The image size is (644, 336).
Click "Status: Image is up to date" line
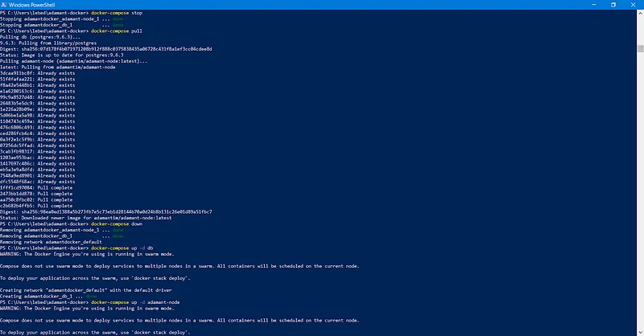click(x=62, y=55)
